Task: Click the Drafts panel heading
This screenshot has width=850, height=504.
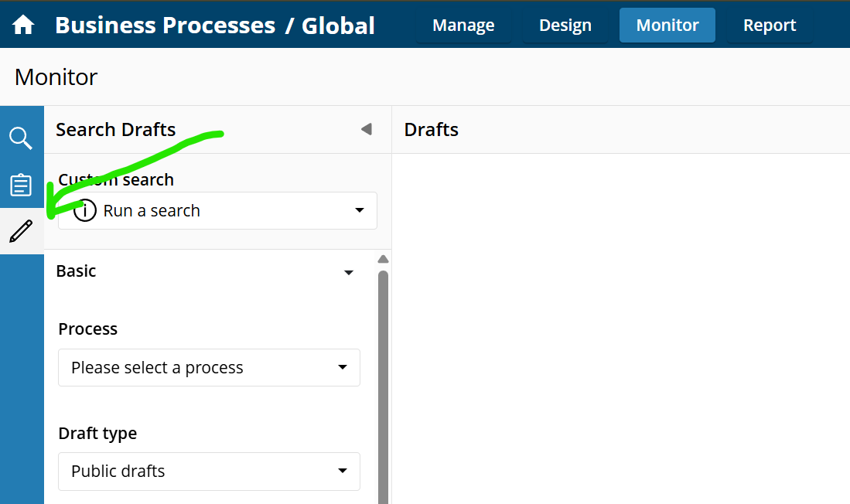Action: point(432,130)
